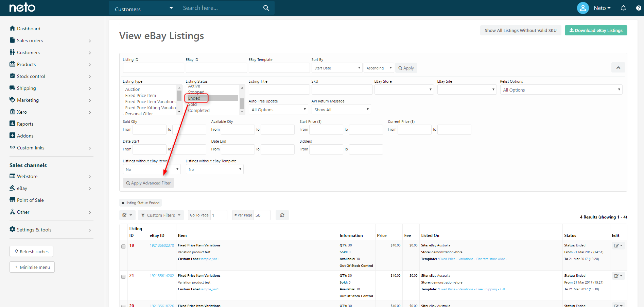Click the Apply sort button
Screen dimensions: 644x307
406,68
